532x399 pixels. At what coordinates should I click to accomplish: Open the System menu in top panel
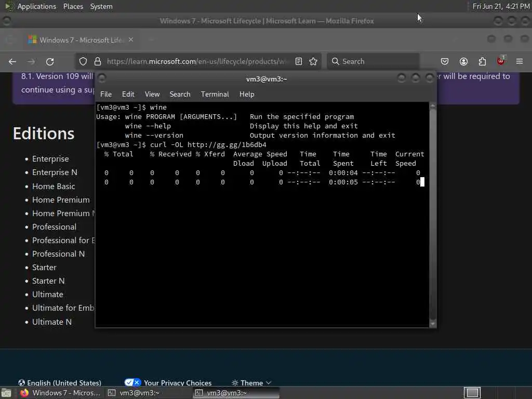pos(101,6)
